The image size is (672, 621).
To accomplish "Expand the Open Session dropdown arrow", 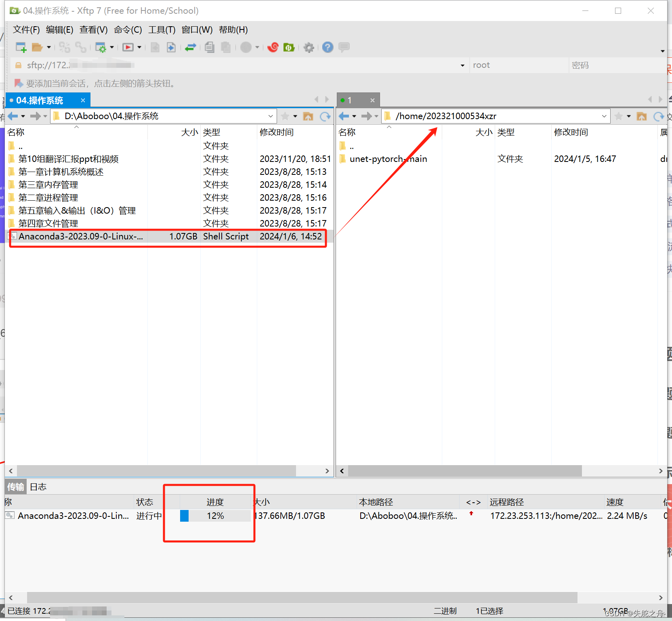I will pyautogui.click(x=49, y=47).
